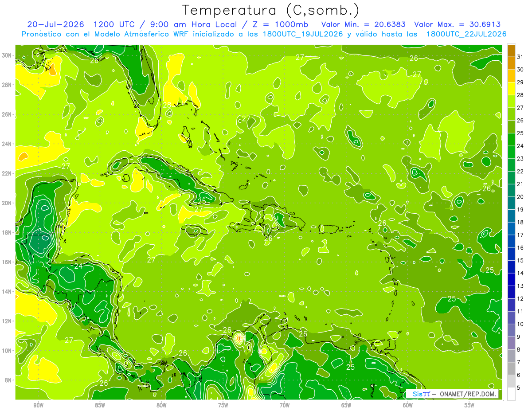The image size is (532, 411).
Task: Click the legend value '29'
Action: pos(520,82)
